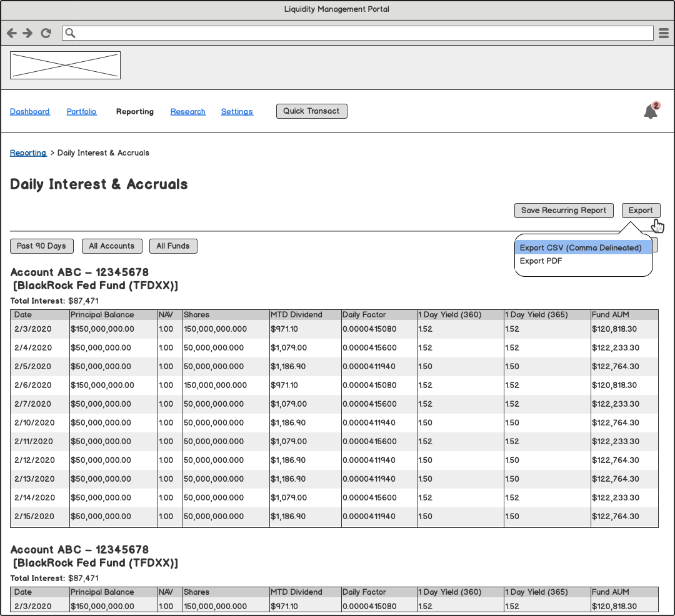Viewport: 675px width, 616px height.
Task: Focus the browser address bar field
Action: tap(357, 33)
